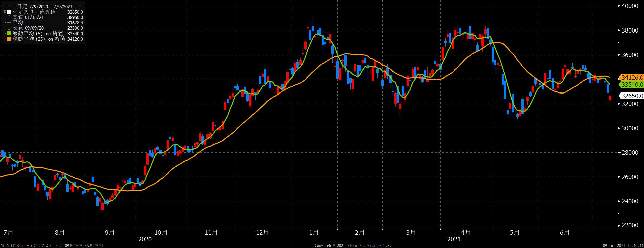Click the 平均 average marker icon
This screenshot has height=248, width=644.
[x=9, y=23]
